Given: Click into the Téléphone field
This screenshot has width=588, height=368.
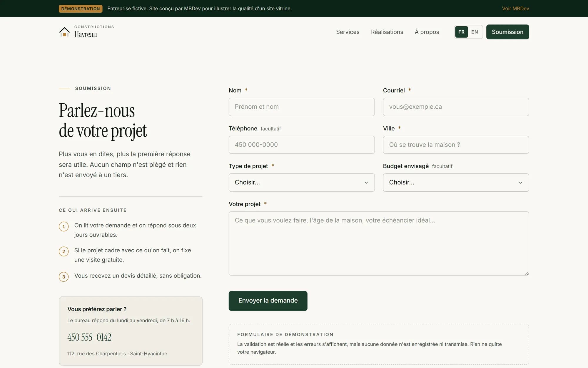Looking at the screenshot, I should [302, 145].
